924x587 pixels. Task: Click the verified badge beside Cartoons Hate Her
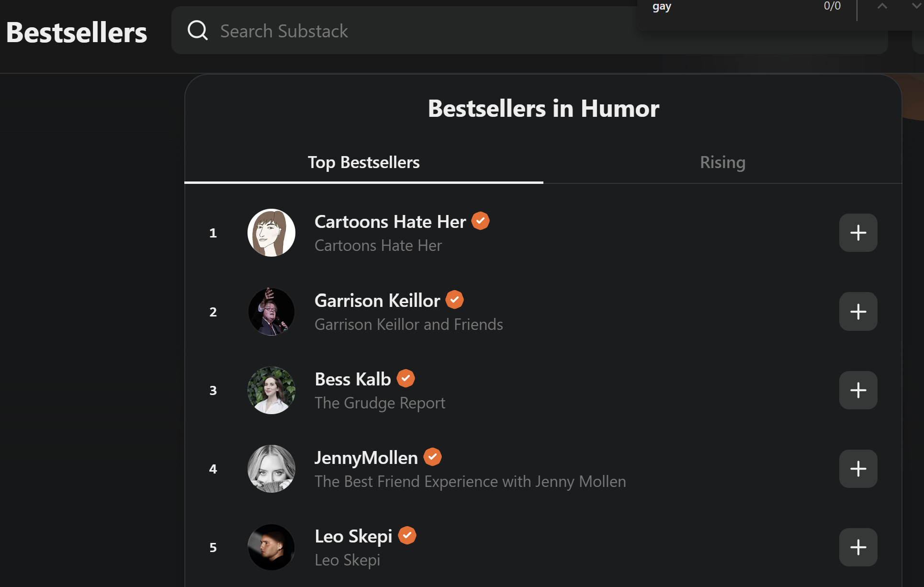(x=480, y=221)
